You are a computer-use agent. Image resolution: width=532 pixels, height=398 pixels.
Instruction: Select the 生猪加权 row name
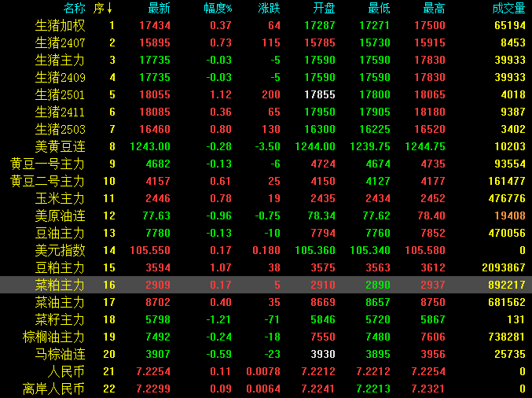coord(60,25)
